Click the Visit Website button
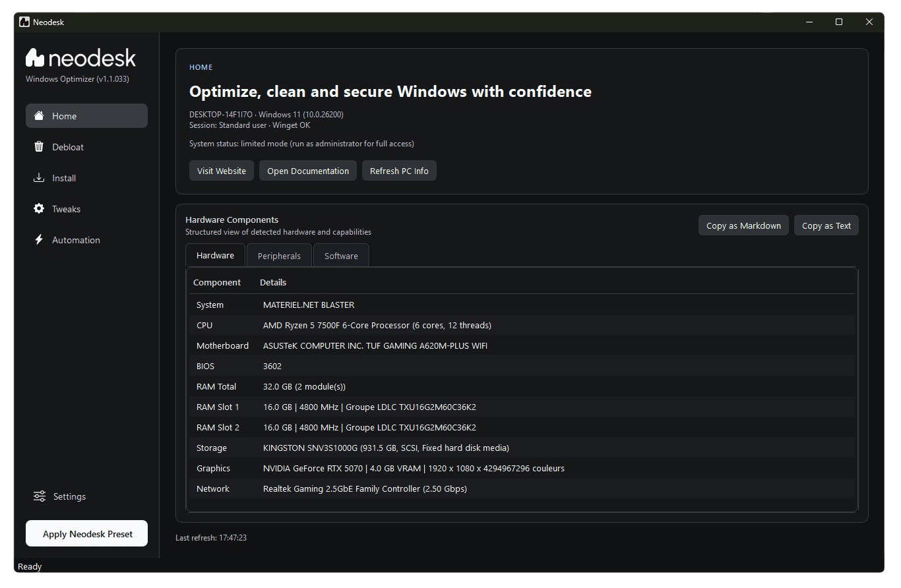Screen dimensions: 901x588 pyautogui.click(x=221, y=170)
